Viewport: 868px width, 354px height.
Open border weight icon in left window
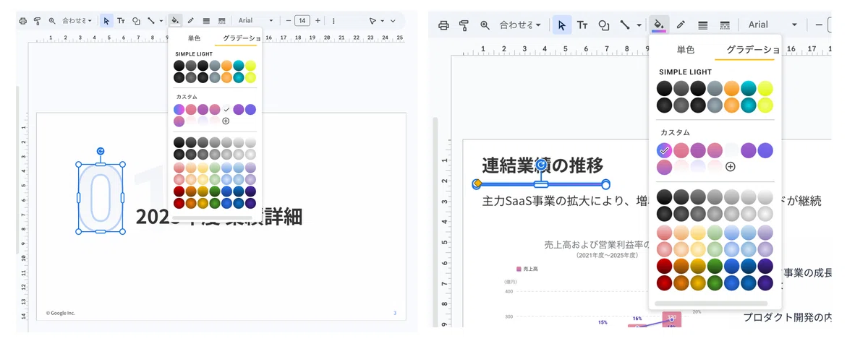206,21
